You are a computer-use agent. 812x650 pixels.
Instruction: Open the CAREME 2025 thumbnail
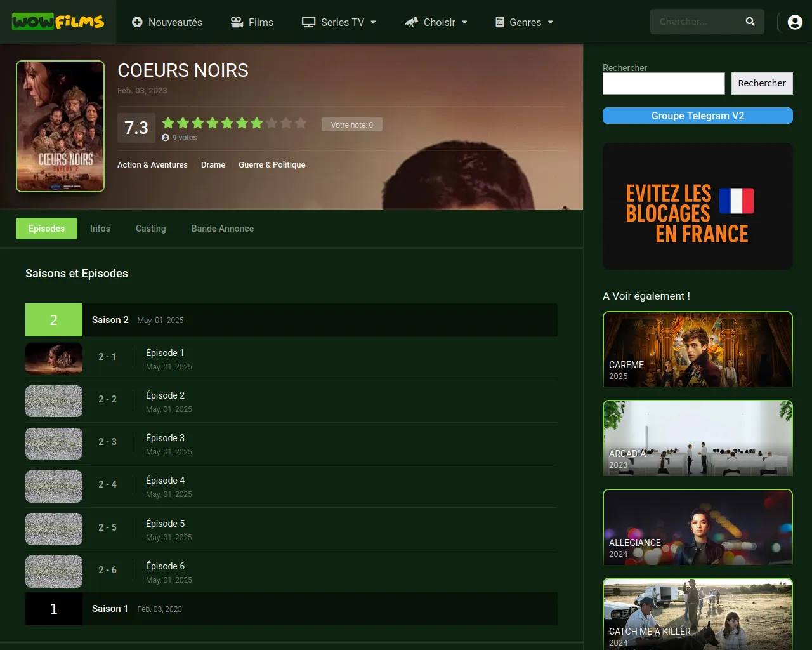click(697, 350)
